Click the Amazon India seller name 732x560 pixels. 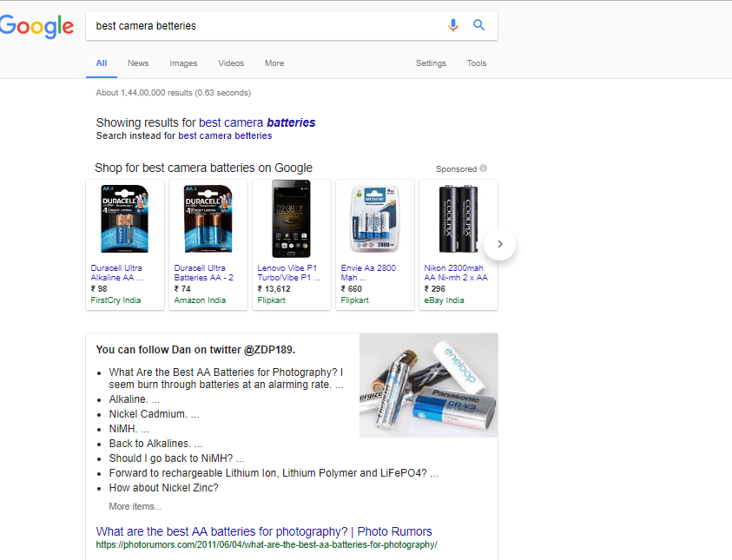click(x=200, y=300)
